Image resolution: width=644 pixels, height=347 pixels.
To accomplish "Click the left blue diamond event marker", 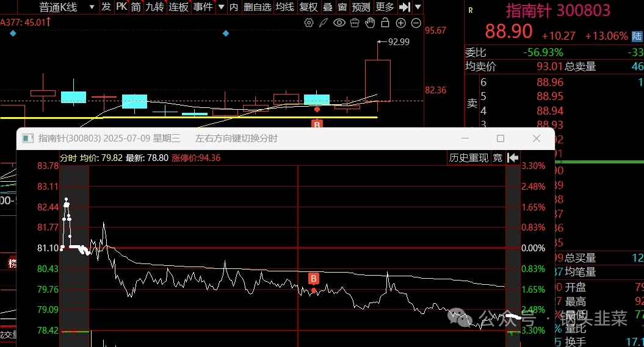I will 13,34.
